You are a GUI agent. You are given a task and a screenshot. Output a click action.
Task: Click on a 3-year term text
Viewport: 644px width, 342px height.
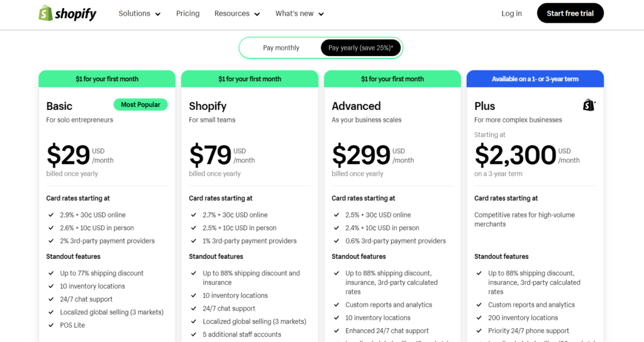[x=498, y=174]
